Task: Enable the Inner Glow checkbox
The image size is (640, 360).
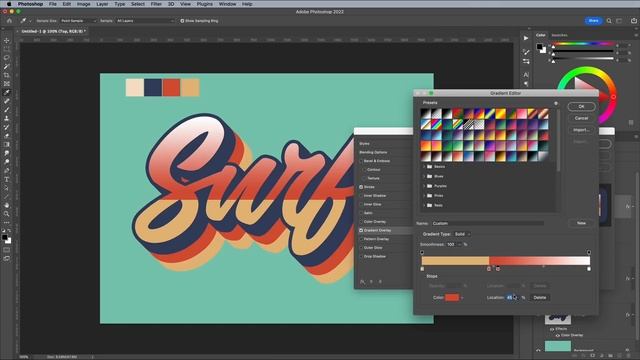Action: tap(361, 204)
